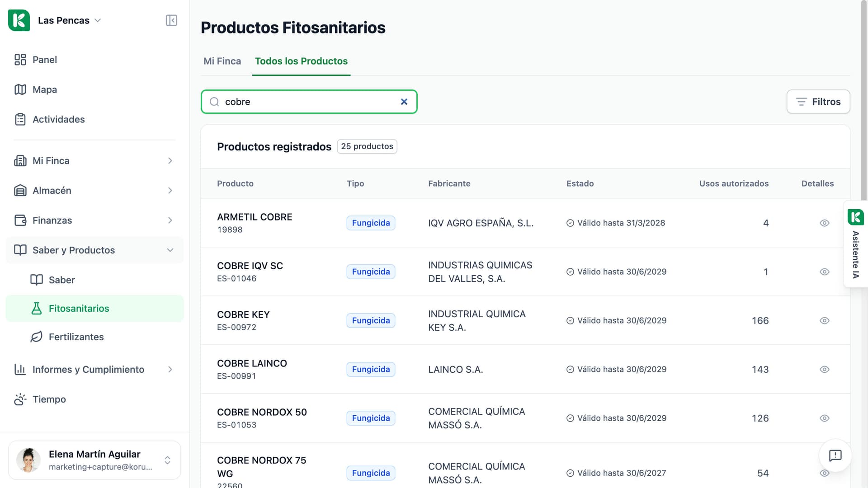
Task: Clear the cobre search text
Action: click(x=404, y=102)
